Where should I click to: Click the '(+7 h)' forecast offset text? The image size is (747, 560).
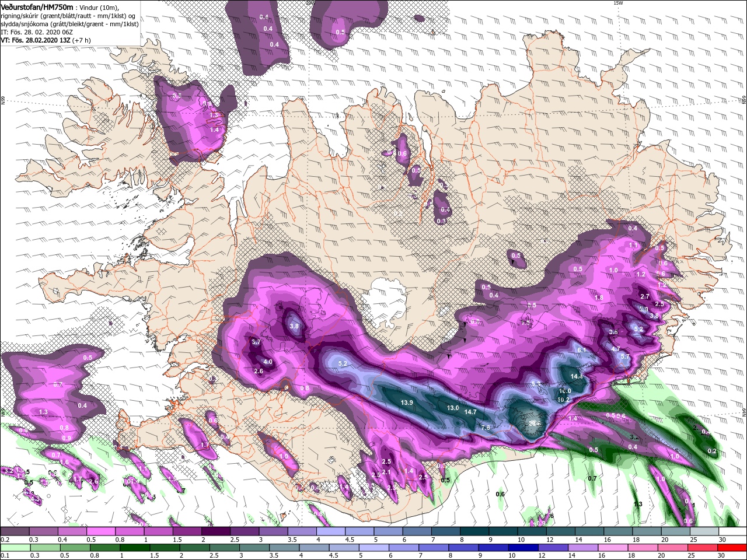click(x=82, y=40)
